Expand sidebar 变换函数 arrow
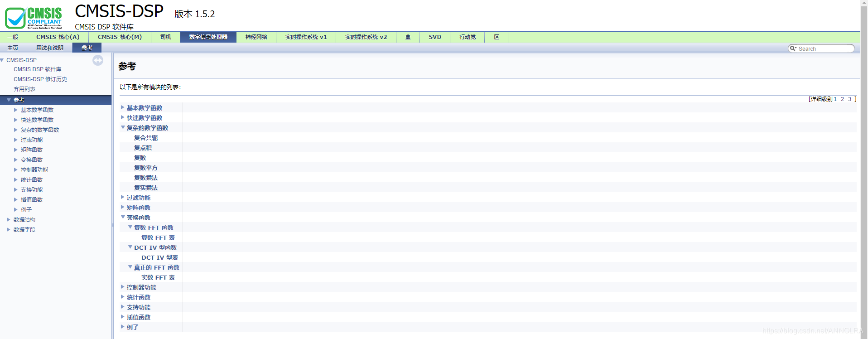The height and width of the screenshot is (339, 868). pos(16,160)
